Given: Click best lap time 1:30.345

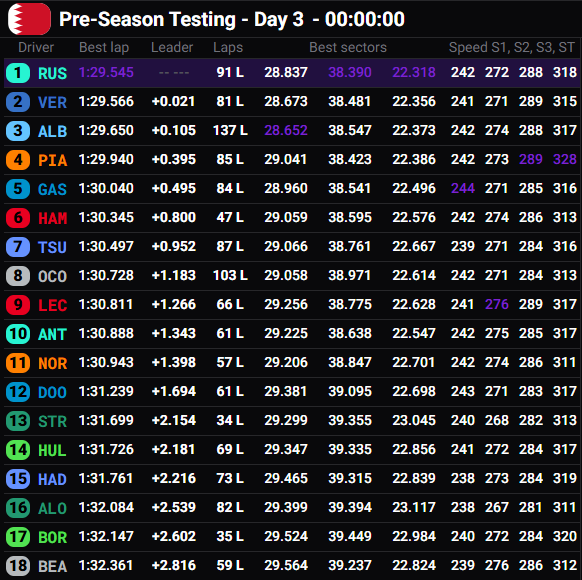Looking at the screenshot, I should 106,217.
